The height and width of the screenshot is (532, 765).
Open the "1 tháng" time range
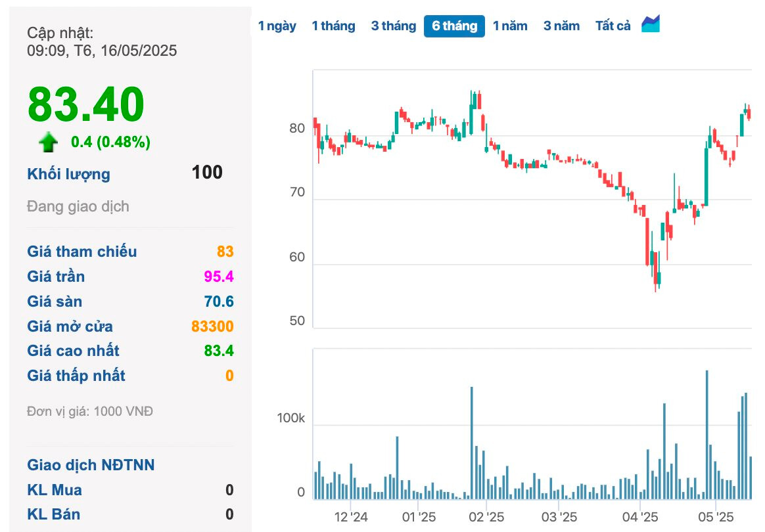tap(334, 26)
